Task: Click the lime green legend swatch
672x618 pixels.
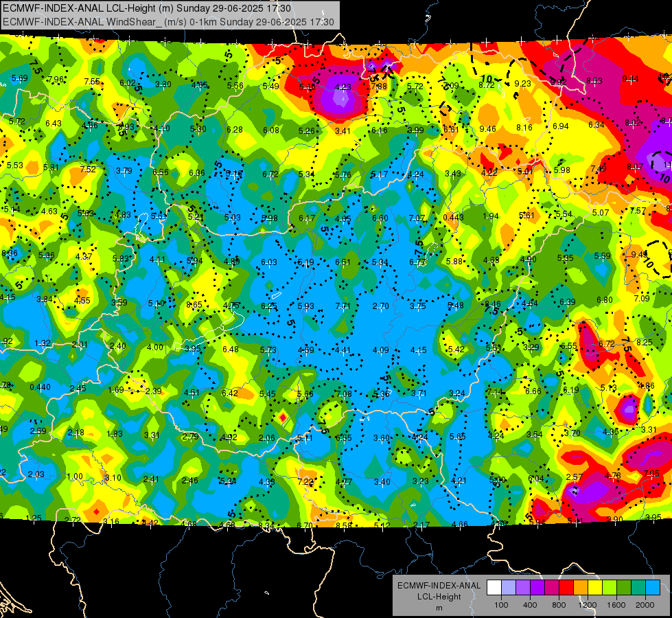Action: coord(610,588)
